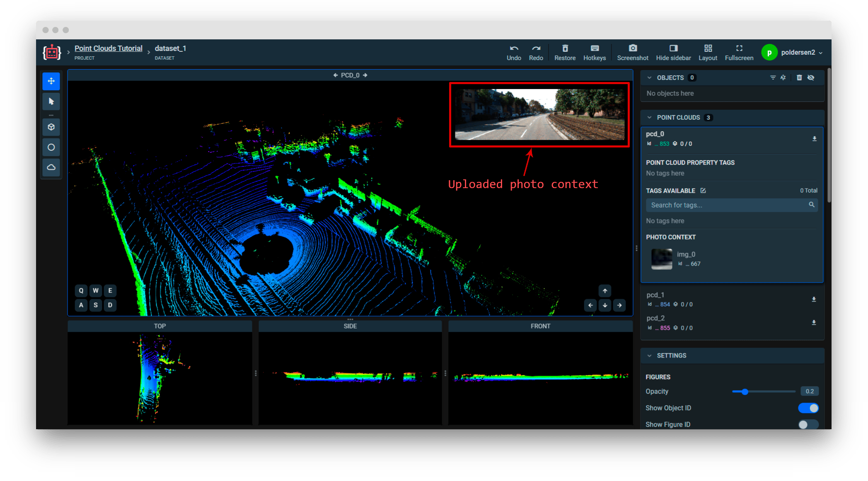Select the cloud segmentation tool
This screenshot has height=481, width=868.
51,167
